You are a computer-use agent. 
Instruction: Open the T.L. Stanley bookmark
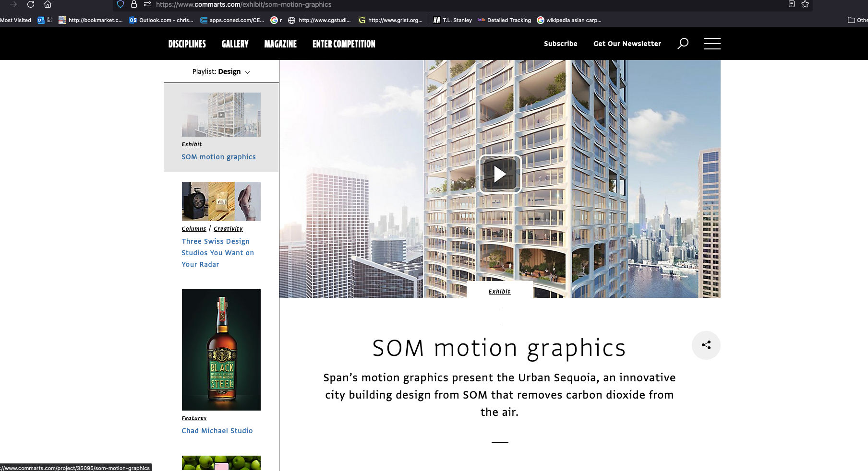[x=452, y=20]
